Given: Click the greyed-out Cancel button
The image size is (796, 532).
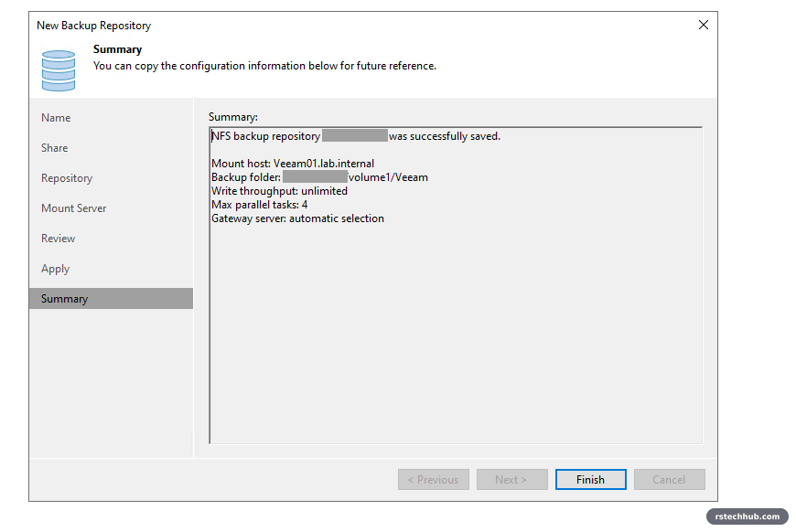Looking at the screenshot, I should click(669, 479).
